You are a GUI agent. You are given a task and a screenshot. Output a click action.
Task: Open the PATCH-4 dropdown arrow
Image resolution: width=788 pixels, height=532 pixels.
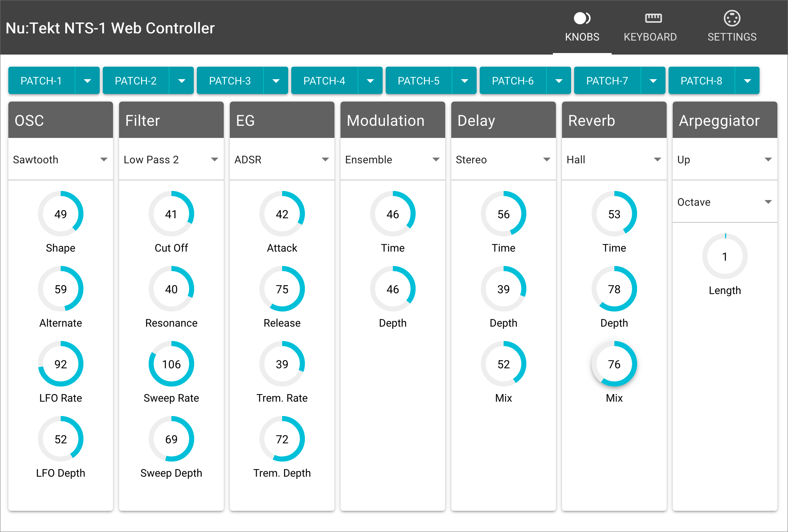(370, 81)
